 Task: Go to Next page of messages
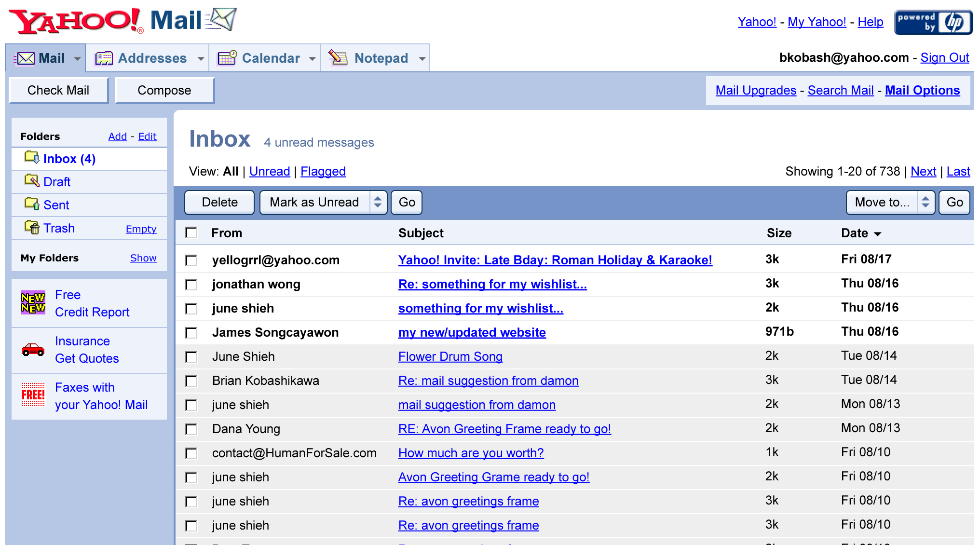tap(923, 171)
